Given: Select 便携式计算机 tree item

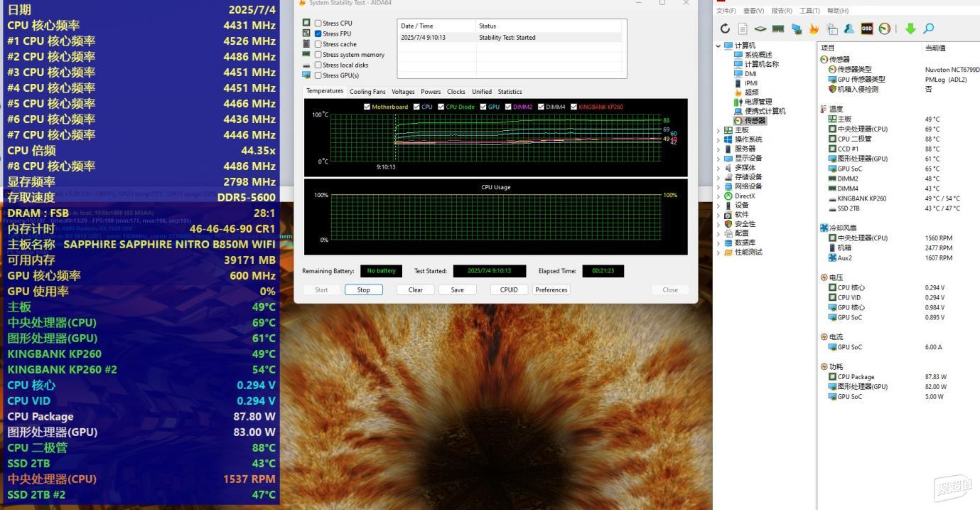Looking at the screenshot, I should [765, 111].
